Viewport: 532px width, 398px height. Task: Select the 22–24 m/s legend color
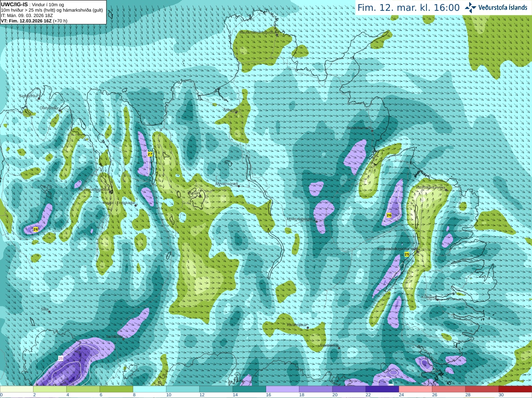coord(382,389)
